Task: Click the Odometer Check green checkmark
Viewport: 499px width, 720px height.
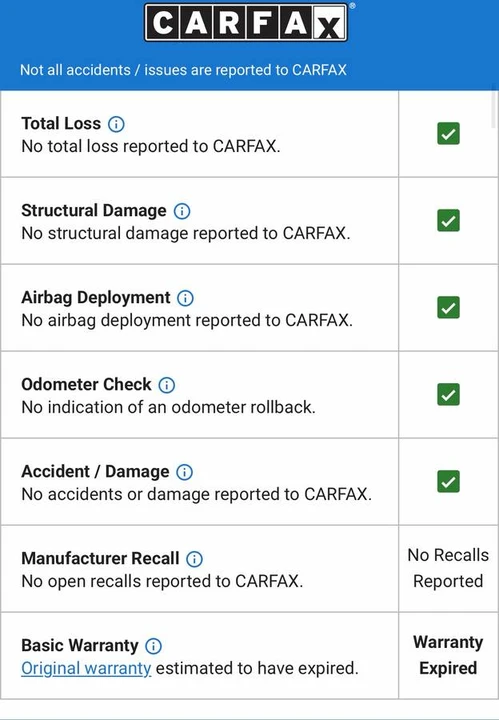Action: click(449, 394)
